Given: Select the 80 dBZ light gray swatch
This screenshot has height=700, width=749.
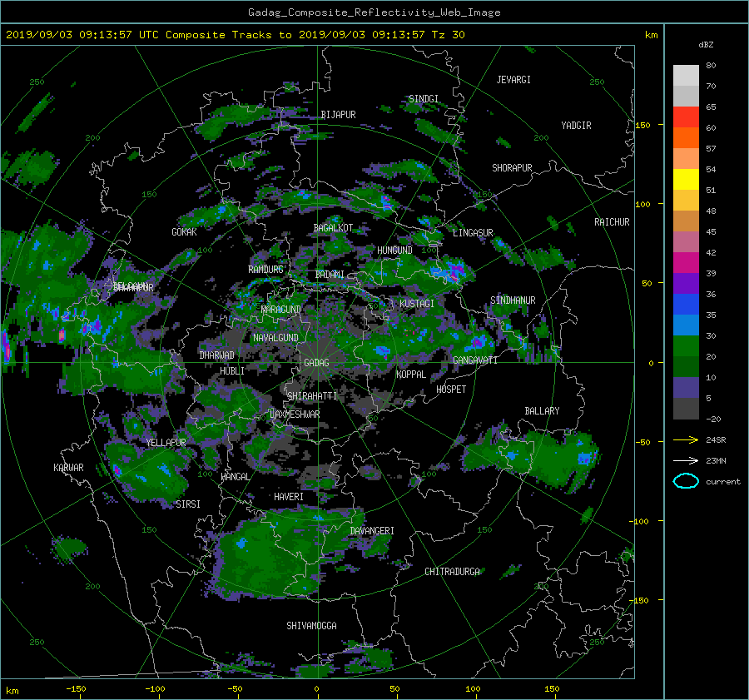Looking at the screenshot, I should pyautogui.click(x=686, y=75).
